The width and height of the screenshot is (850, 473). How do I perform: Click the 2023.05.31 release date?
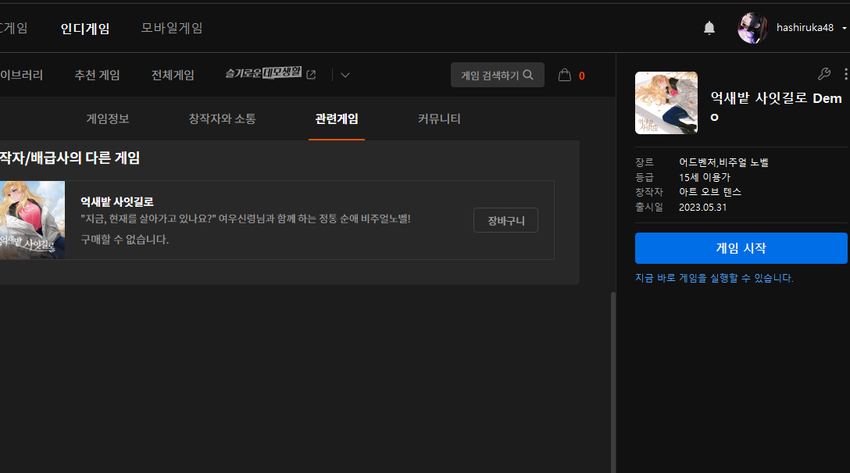(703, 207)
